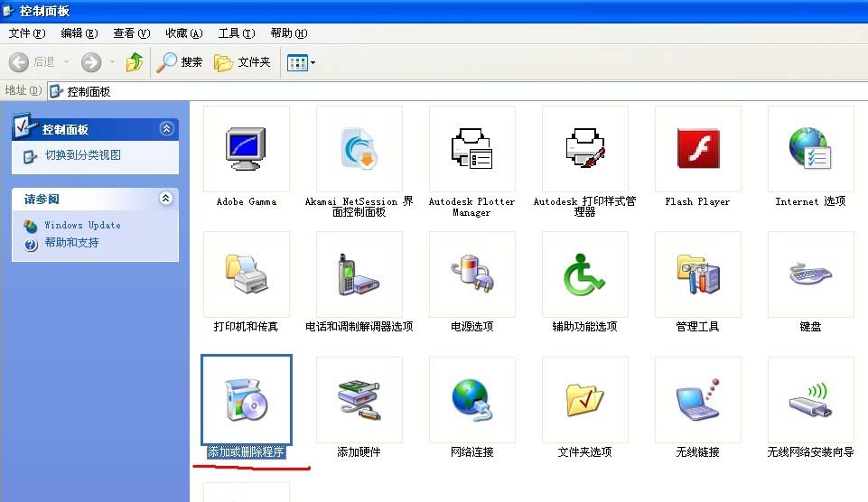Open 管理工具 icon

[698, 274]
